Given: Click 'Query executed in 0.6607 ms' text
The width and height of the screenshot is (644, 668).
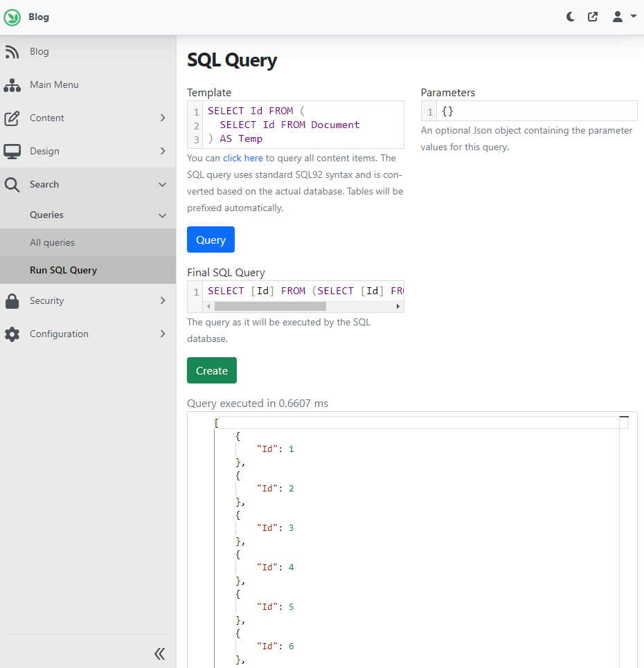Looking at the screenshot, I should pos(258,404).
